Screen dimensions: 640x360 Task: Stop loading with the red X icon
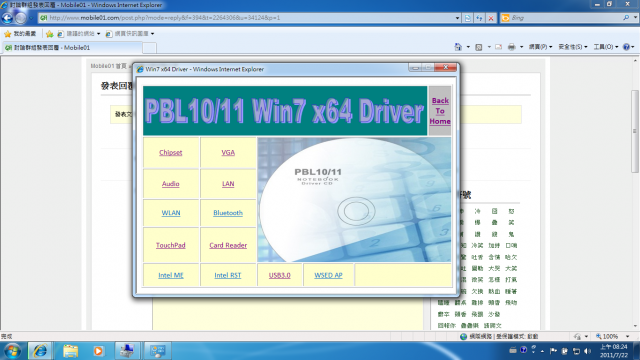pyautogui.click(x=491, y=18)
